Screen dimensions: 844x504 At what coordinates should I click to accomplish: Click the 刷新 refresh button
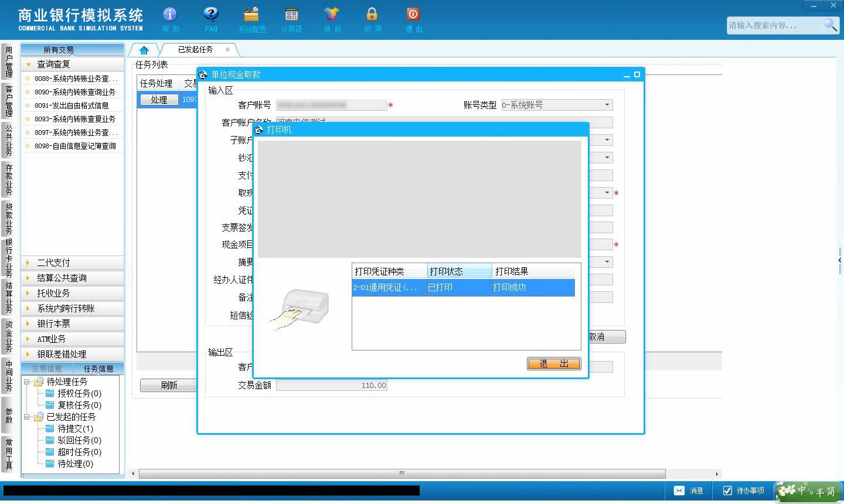point(169,385)
